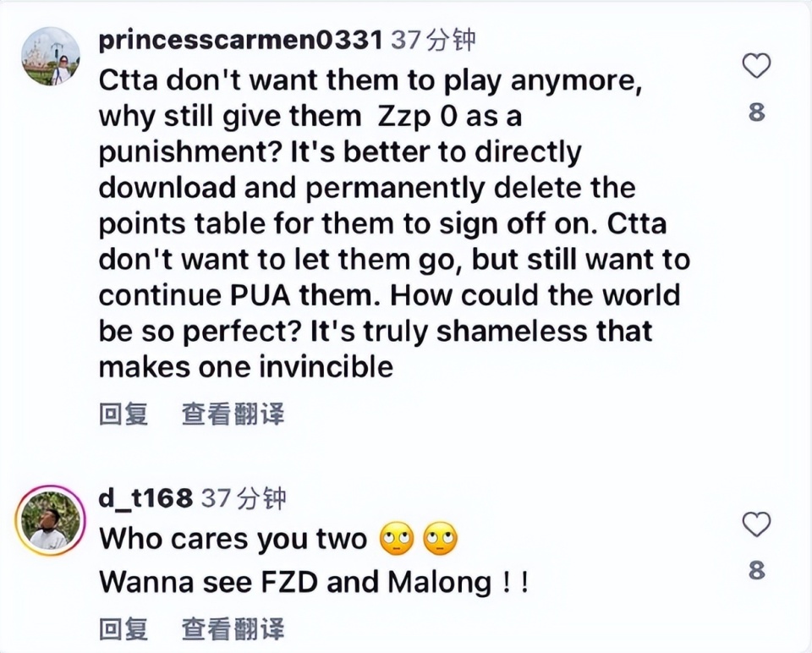View d_t168's avatar with story ring

50,520
